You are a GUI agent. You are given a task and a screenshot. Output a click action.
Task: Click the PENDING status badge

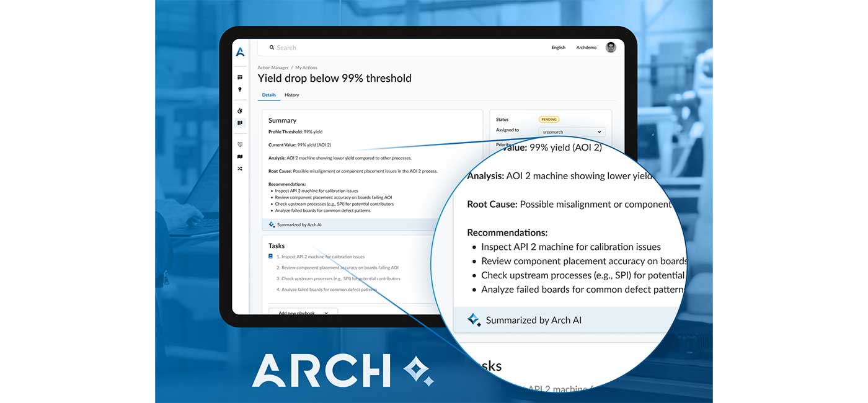point(549,119)
